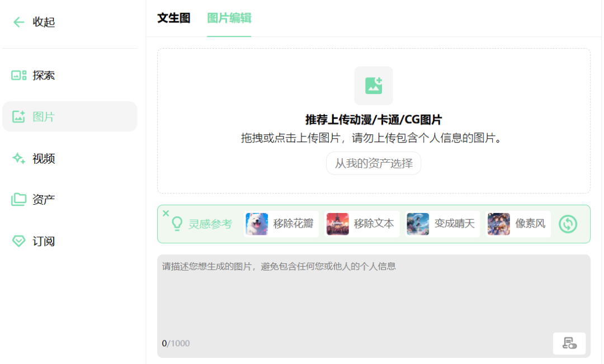This screenshot has width=604, height=364.
Task: Open the prompt settings toggle icon in textarea corner
Action: (x=569, y=343)
